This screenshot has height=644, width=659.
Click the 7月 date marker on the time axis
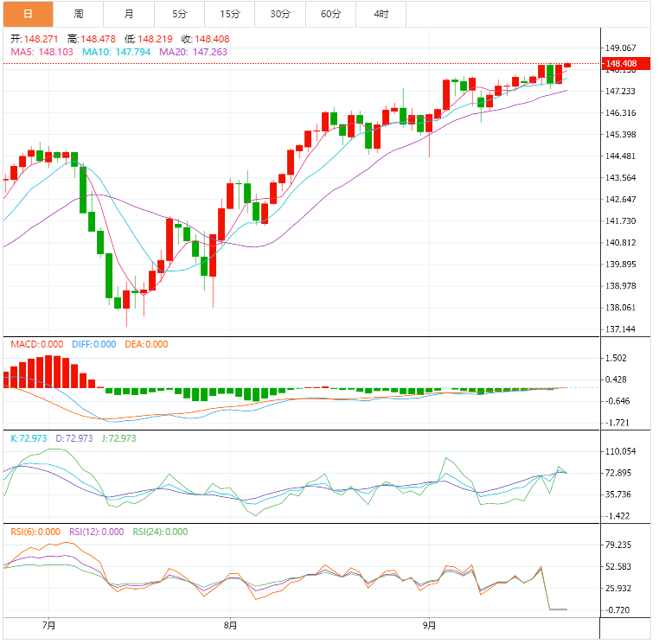pyautogui.click(x=48, y=624)
